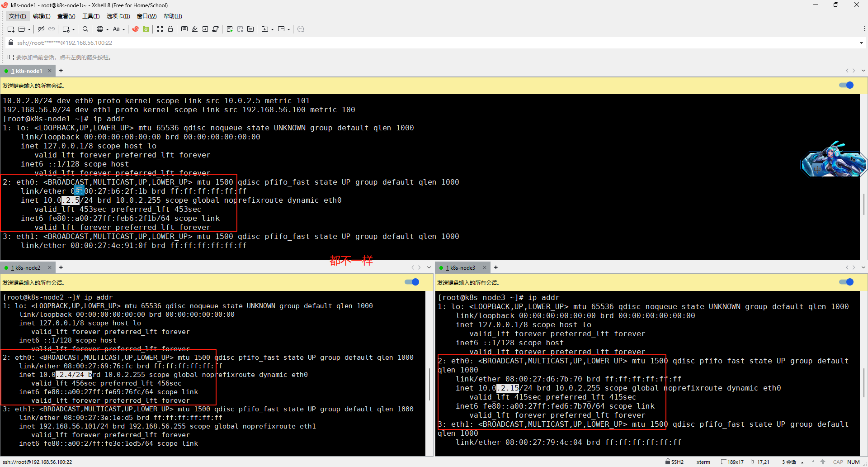Click the file transfer arrow icon
The height and width of the screenshot is (467, 868).
pos(205,29)
